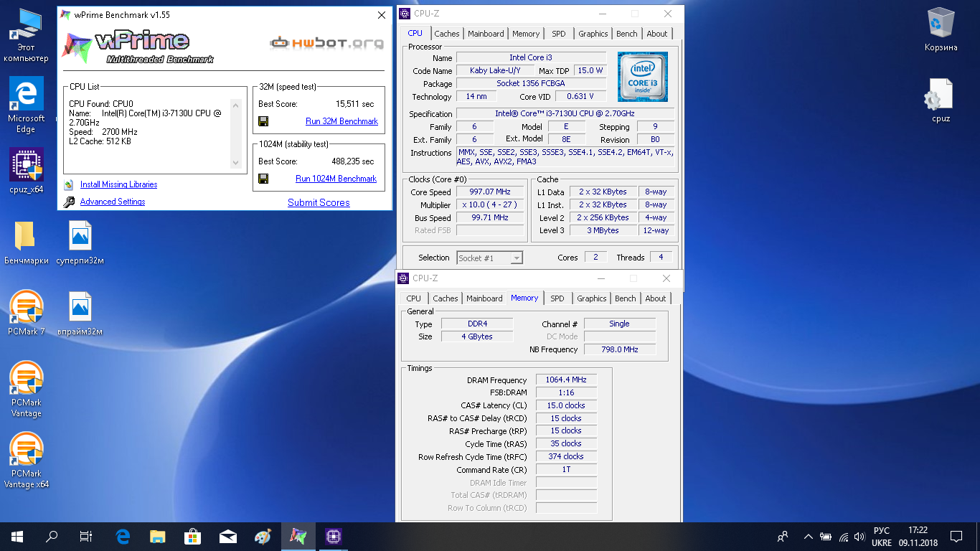Viewport: 980px width, 551px height.
Task: Click the Intel Core i3 logo badge
Action: (643, 77)
